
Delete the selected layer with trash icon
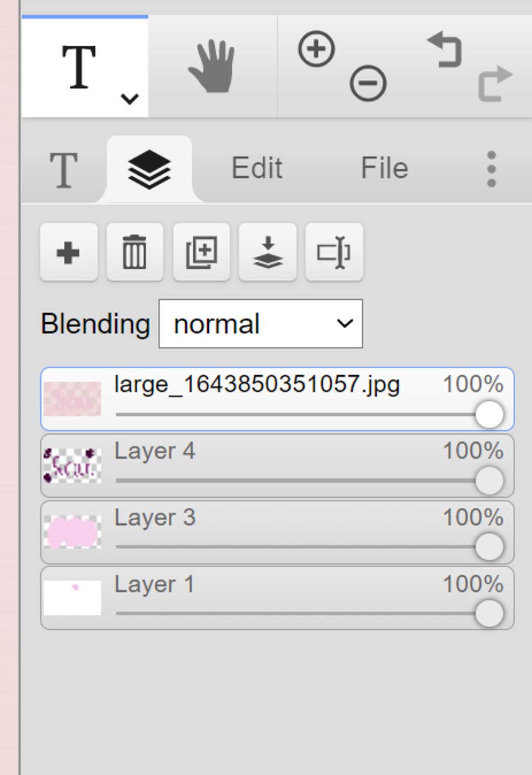click(x=135, y=253)
